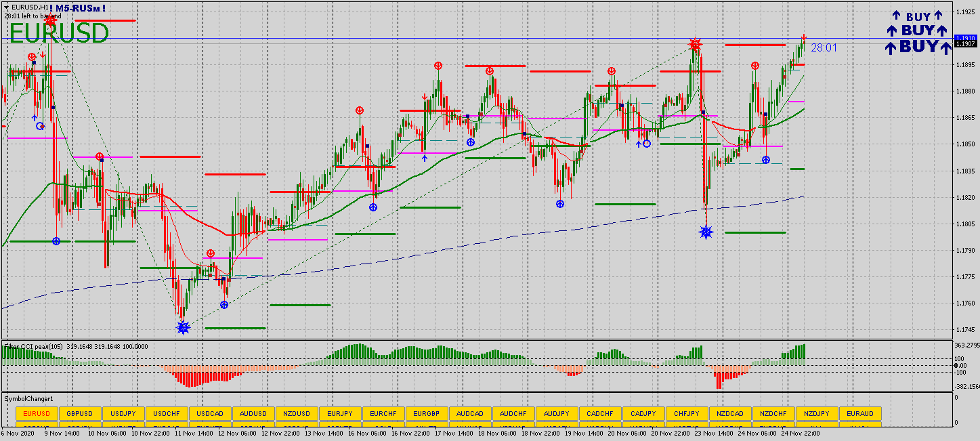The height and width of the screenshot is (441, 980).
Task: Click the red star marker beside the M5-RUS label
Action: [50, 20]
